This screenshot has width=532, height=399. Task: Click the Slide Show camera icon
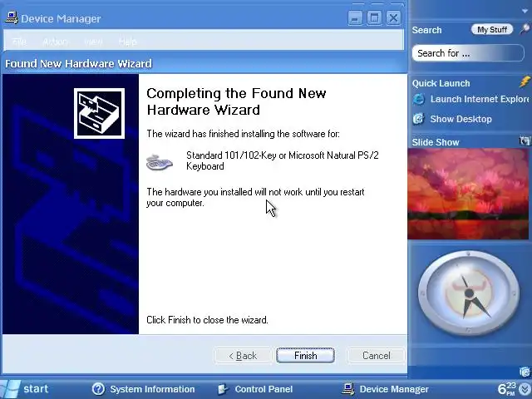[x=525, y=140]
